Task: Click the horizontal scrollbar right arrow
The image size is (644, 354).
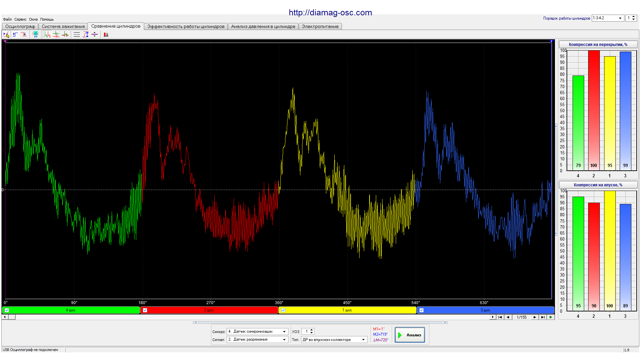Action: pyautogui.click(x=493, y=317)
